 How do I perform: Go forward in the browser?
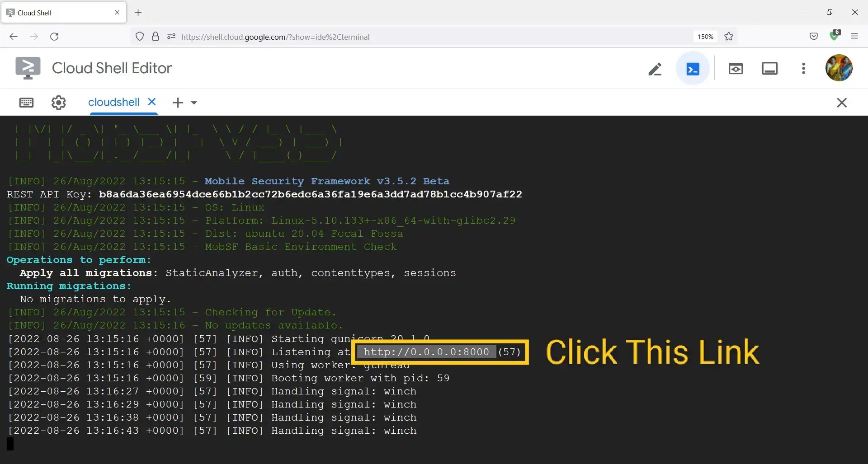34,37
